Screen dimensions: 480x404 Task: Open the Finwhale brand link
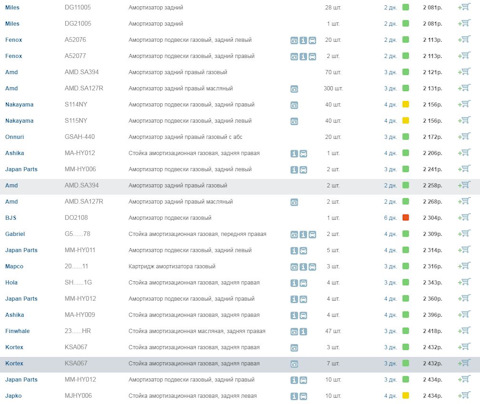(x=17, y=331)
